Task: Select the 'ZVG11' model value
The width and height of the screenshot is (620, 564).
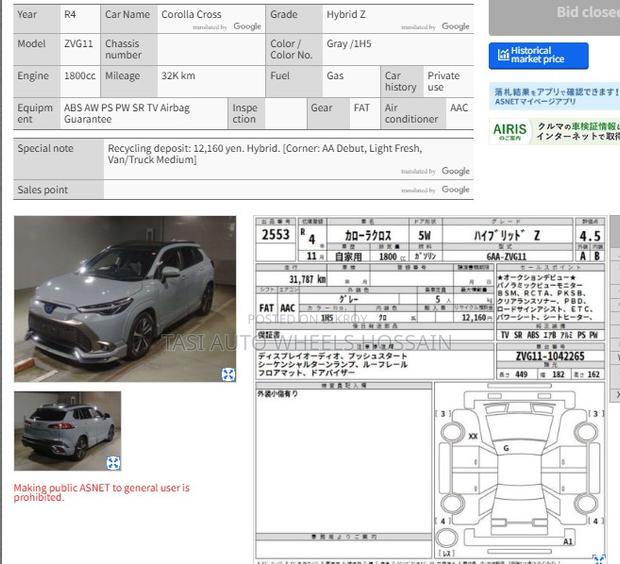Action: [x=79, y=44]
